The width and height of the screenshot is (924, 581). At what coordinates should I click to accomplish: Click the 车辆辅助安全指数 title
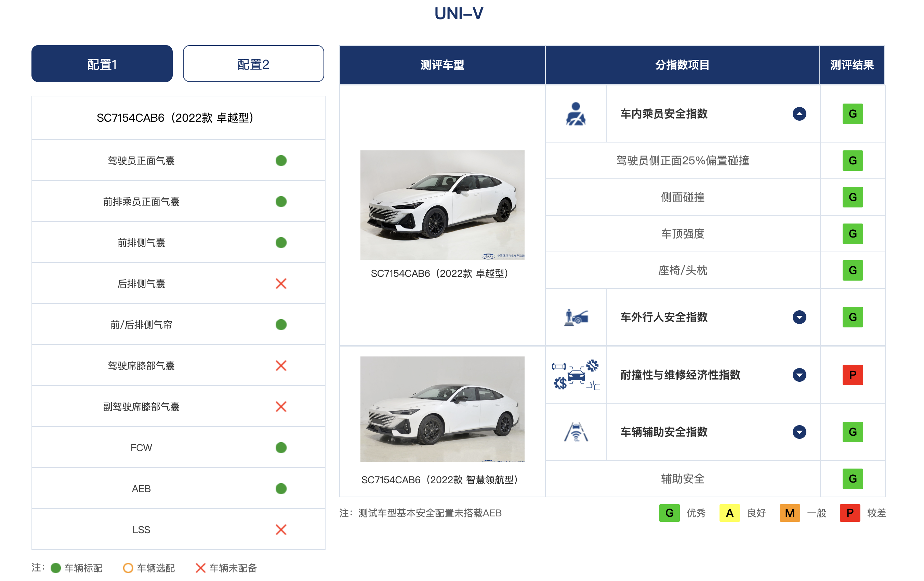coord(664,432)
